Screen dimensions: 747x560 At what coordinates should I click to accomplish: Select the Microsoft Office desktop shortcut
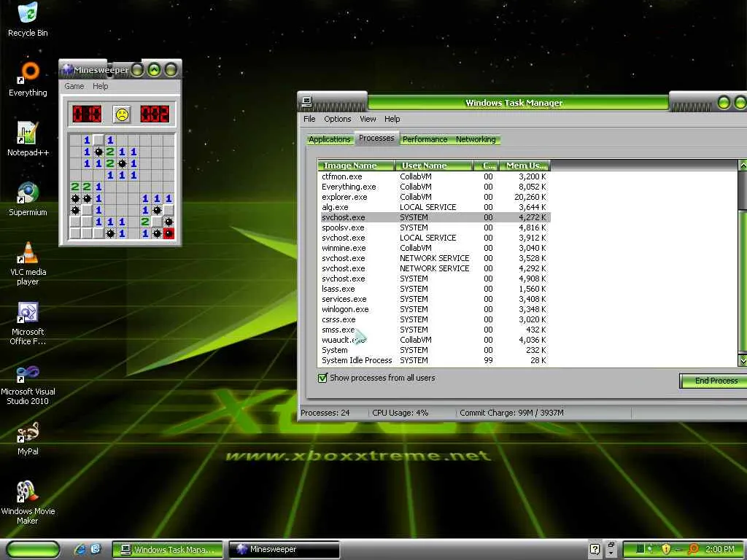(x=28, y=312)
